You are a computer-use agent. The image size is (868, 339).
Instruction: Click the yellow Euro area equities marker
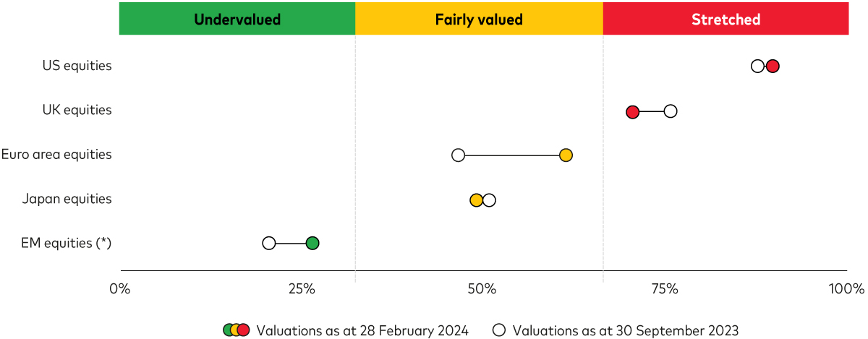coord(566,155)
